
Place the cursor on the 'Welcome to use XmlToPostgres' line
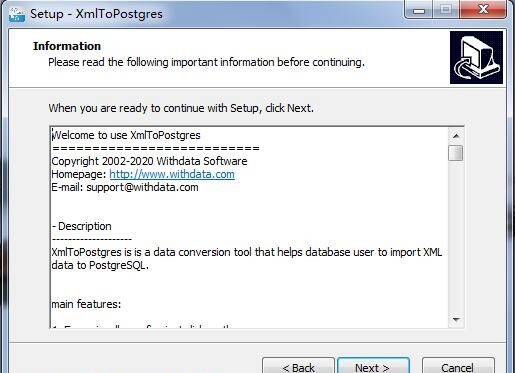(x=126, y=135)
